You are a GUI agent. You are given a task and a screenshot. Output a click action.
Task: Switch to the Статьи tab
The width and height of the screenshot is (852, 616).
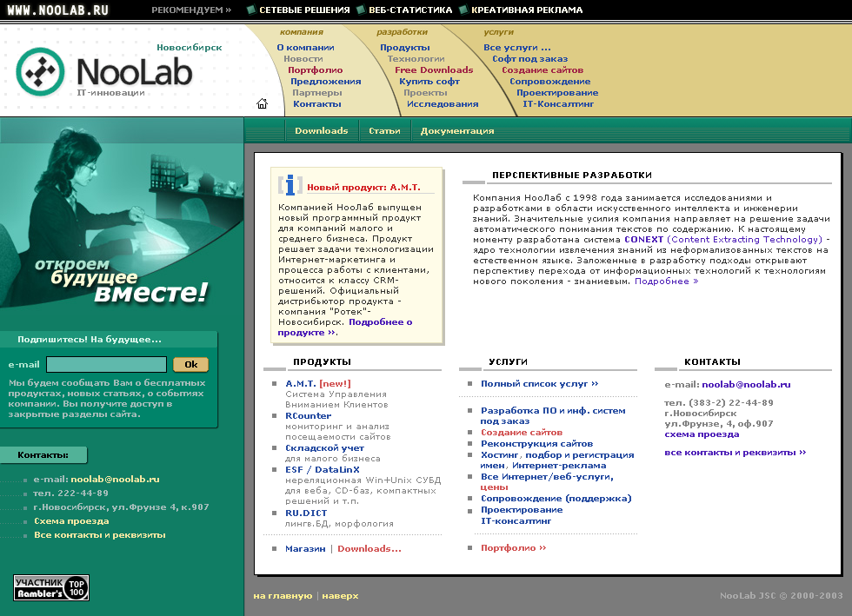click(x=384, y=130)
